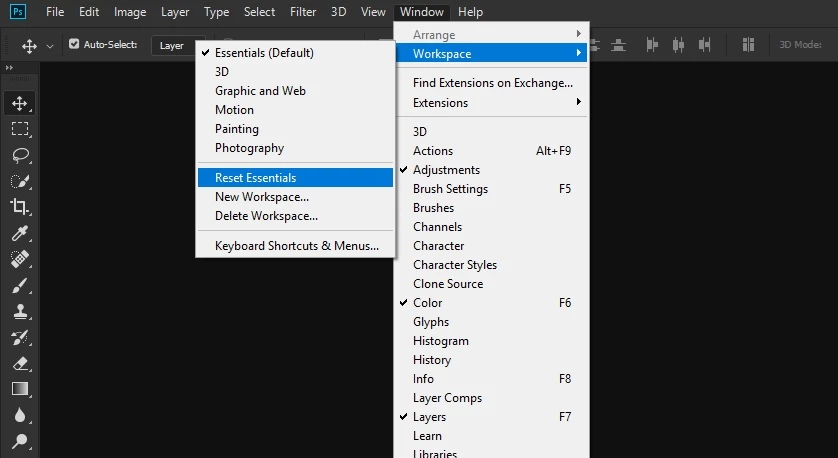Select the Lasso tool
Image resolution: width=838 pixels, height=458 pixels.
[x=20, y=155]
